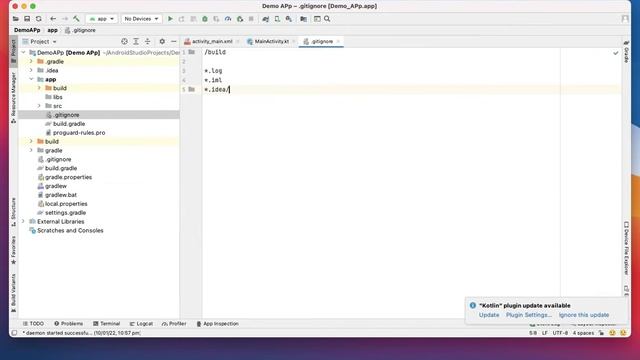640x360 pixels.
Task: Click Expand All icon in Project panel
Action: click(x=136, y=42)
